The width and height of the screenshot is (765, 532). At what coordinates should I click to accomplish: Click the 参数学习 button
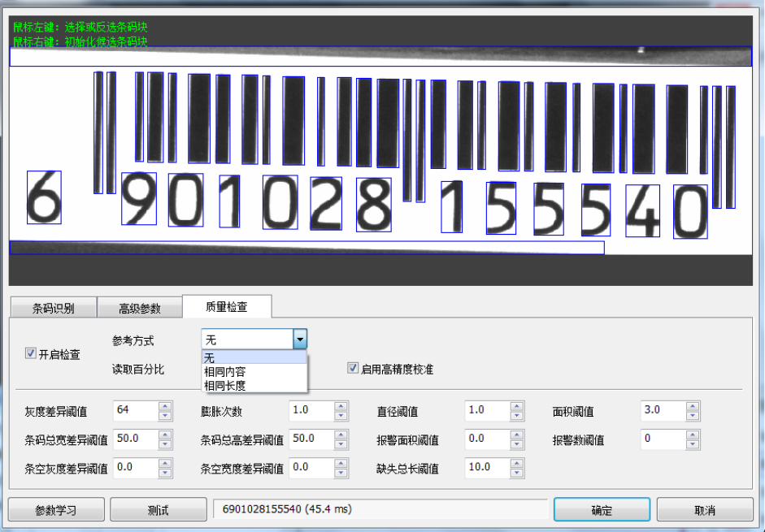point(56,510)
